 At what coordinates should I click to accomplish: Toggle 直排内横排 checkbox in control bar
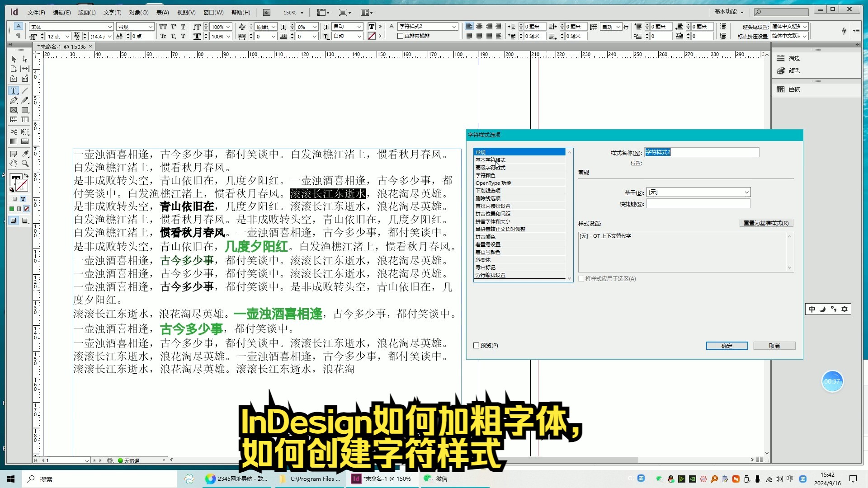(x=400, y=36)
